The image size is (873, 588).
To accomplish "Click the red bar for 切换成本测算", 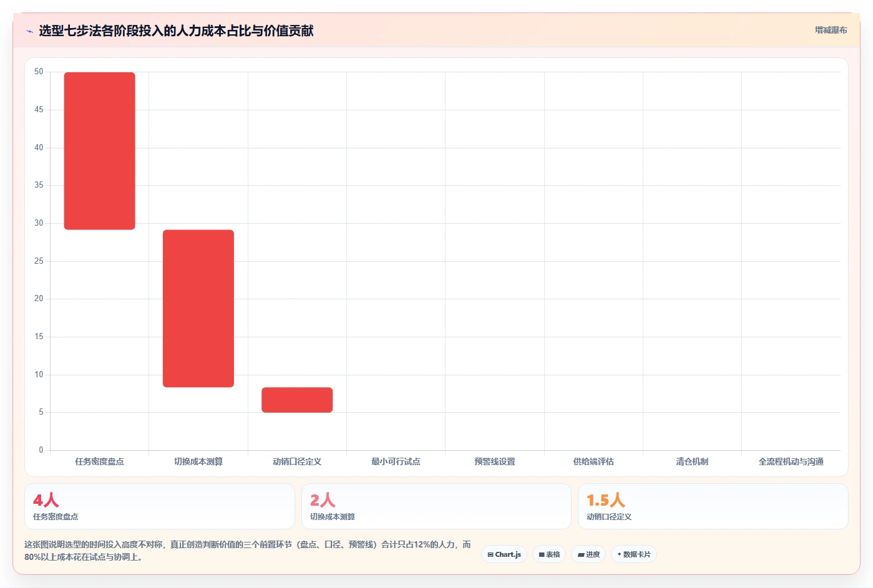I will click(x=198, y=309).
